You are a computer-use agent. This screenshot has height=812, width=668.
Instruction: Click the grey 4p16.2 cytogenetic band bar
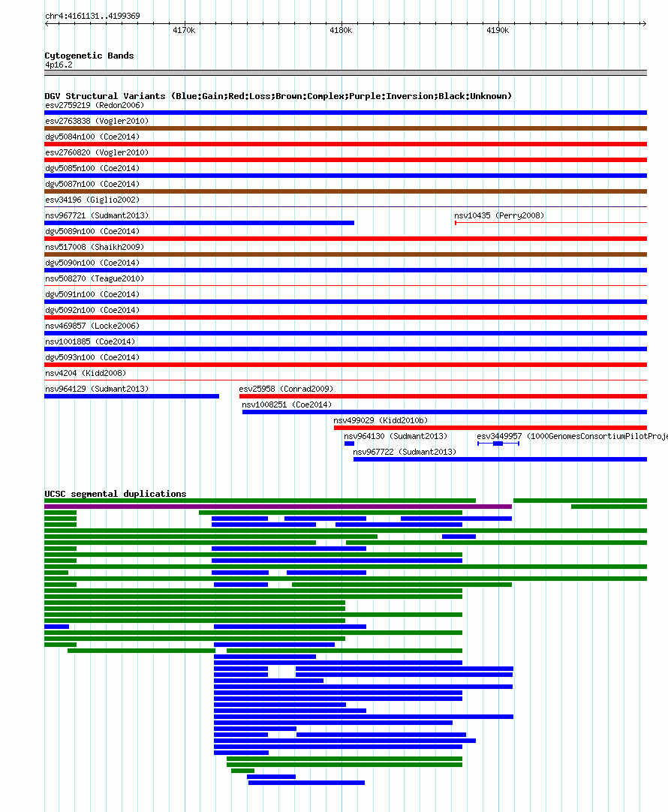coord(345,73)
